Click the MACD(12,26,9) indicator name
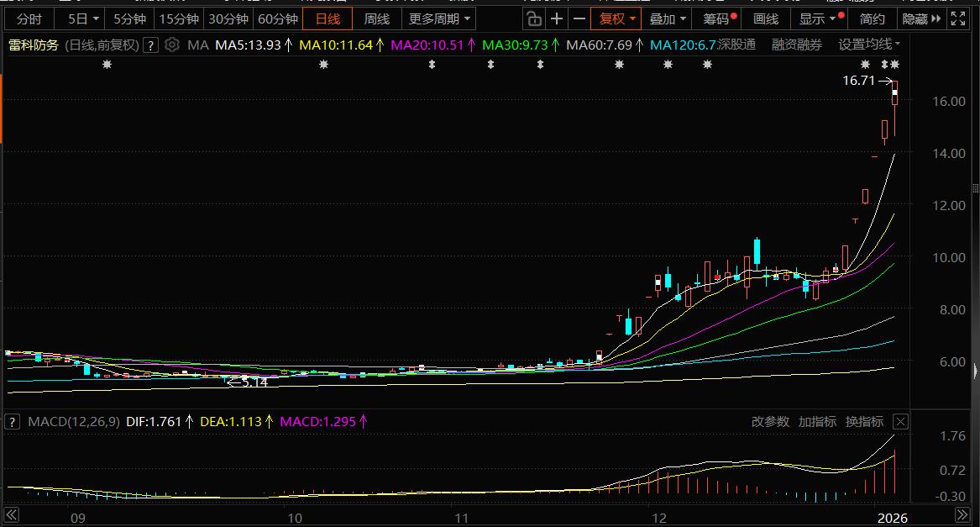Screen dimensions: 980x527 (x=74, y=422)
